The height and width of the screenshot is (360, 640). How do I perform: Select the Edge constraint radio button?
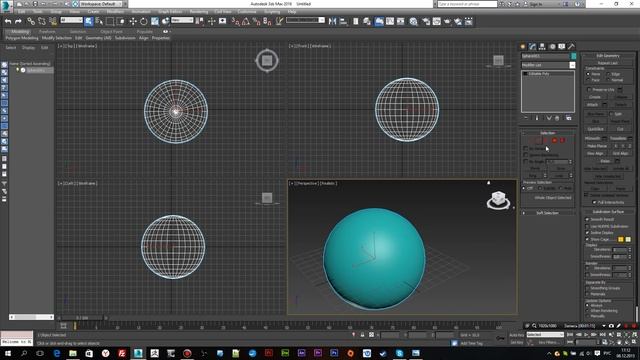pos(608,74)
